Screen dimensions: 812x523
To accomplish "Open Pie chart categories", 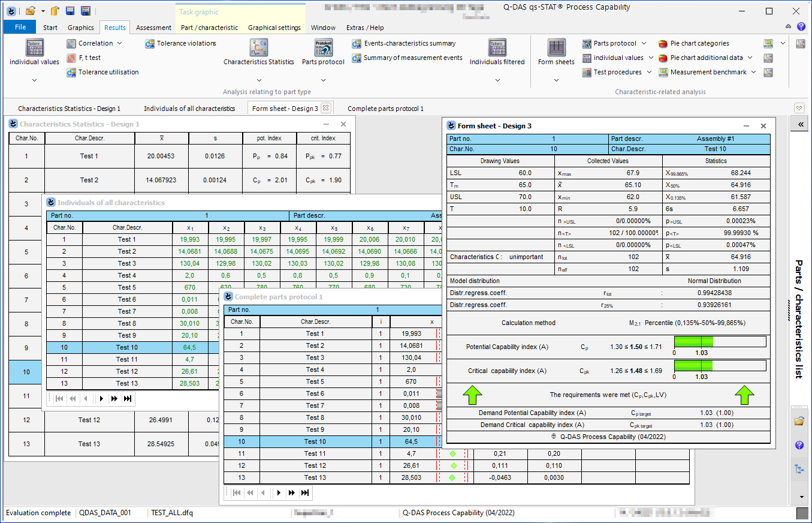I will tap(694, 43).
